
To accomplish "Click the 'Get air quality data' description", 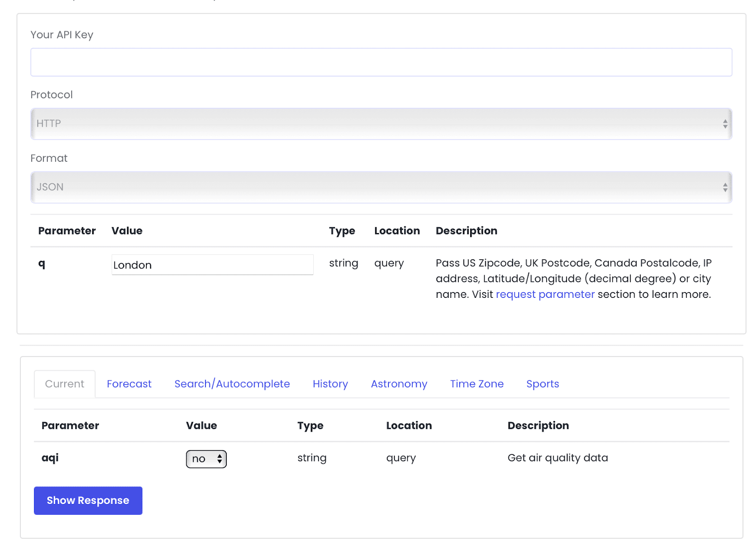I will (x=558, y=458).
